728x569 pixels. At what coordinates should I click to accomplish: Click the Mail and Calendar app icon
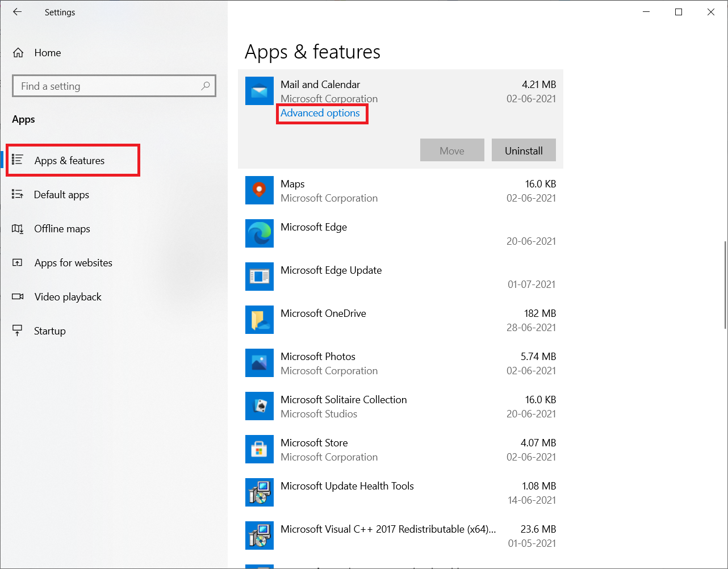pyautogui.click(x=260, y=91)
